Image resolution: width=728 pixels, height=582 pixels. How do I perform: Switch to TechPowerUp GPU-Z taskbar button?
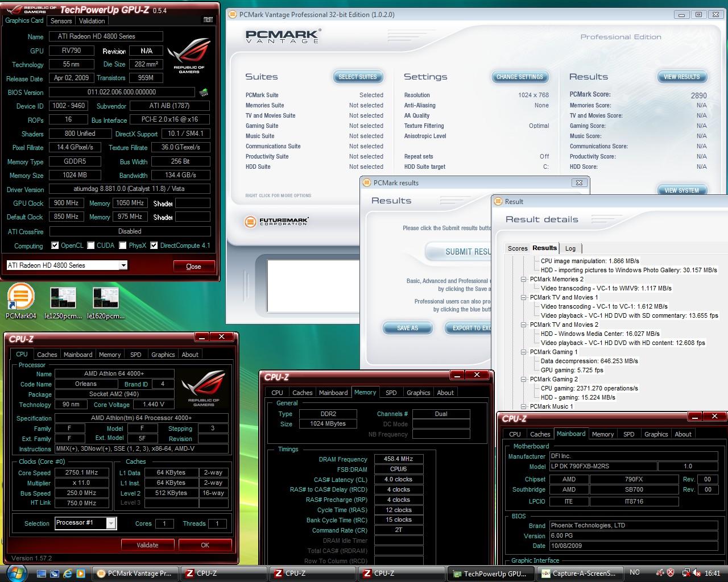[491, 573]
